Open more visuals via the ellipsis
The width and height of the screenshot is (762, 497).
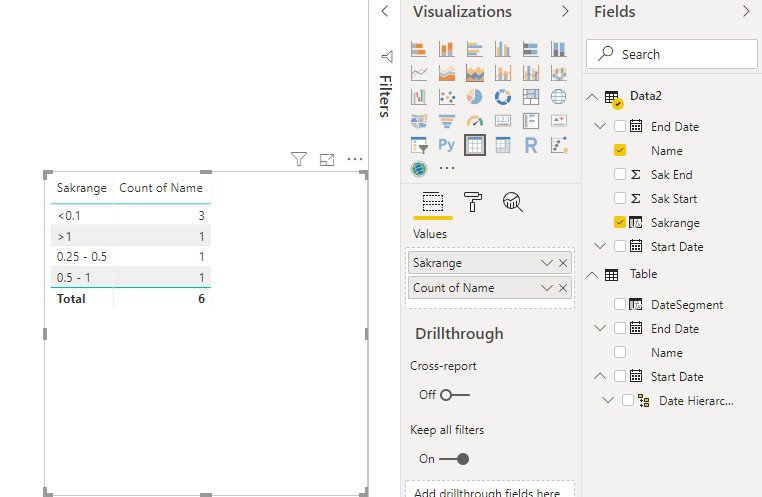(447, 169)
